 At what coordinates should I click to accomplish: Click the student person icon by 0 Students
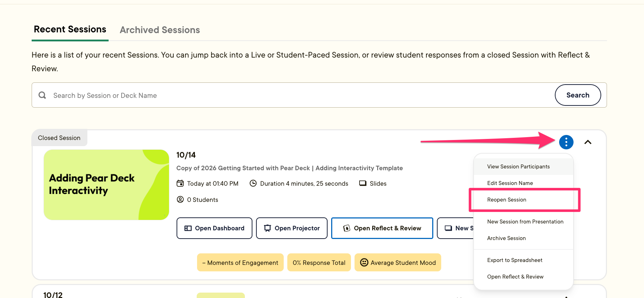(180, 199)
